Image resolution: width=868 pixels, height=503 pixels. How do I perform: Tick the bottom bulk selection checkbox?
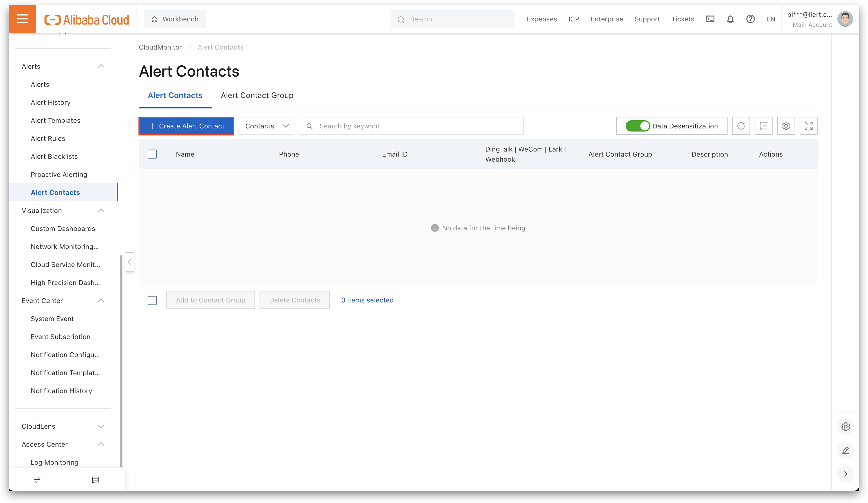[152, 300]
